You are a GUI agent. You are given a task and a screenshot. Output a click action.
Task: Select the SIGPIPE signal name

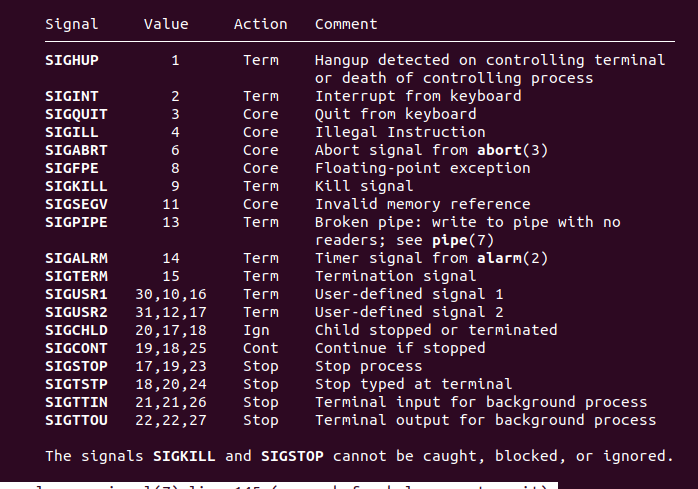tap(77, 222)
